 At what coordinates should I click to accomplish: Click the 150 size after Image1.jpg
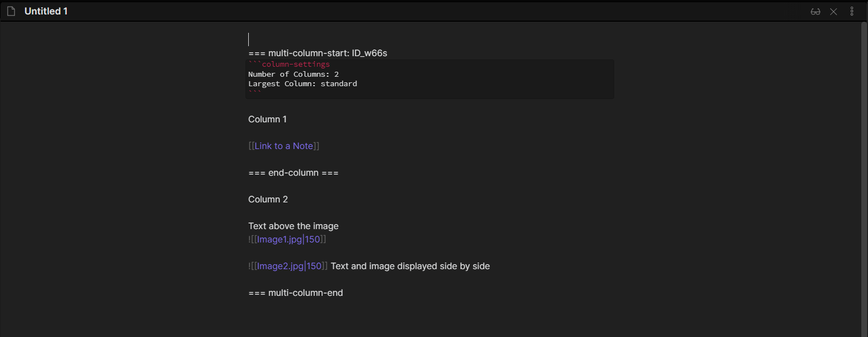pyautogui.click(x=313, y=239)
